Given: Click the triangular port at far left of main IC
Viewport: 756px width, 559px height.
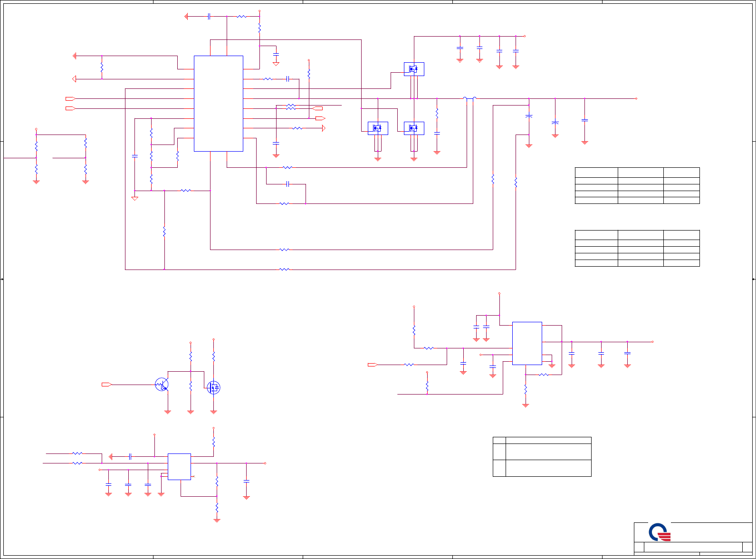Looking at the screenshot, I should pyautogui.click(x=74, y=79).
